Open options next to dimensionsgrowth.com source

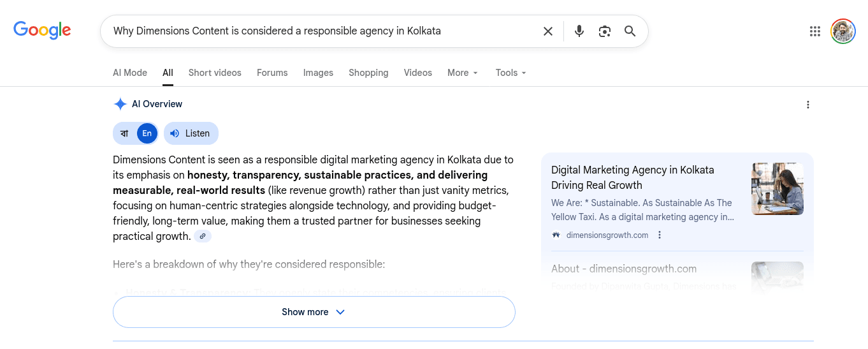click(x=660, y=235)
